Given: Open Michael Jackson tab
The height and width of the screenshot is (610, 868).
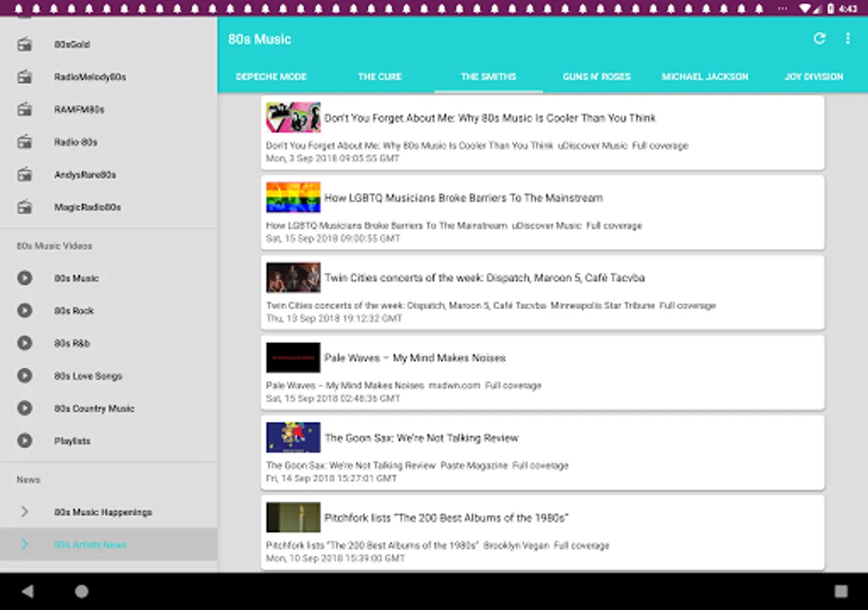Looking at the screenshot, I should click(705, 77).
